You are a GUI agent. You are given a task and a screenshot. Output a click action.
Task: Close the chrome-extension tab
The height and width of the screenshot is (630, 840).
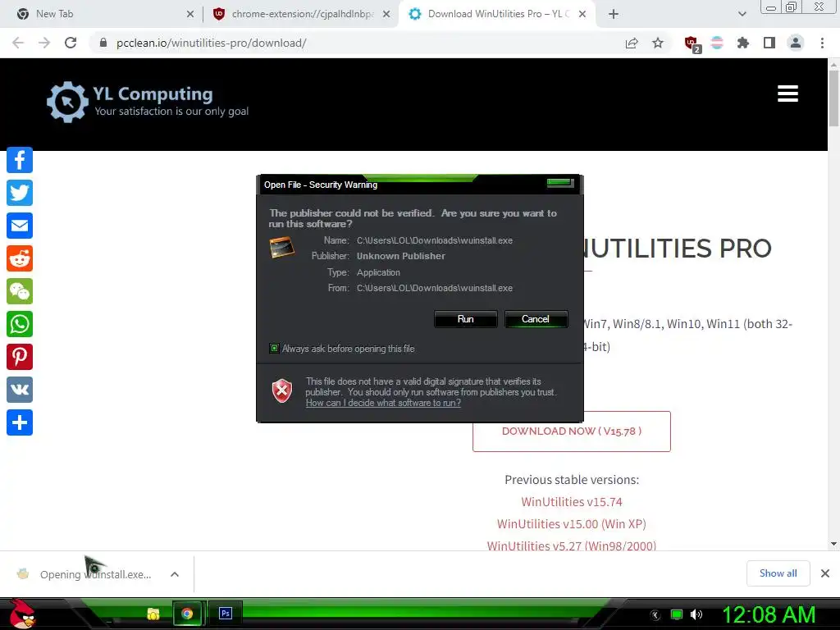(386, 14)
